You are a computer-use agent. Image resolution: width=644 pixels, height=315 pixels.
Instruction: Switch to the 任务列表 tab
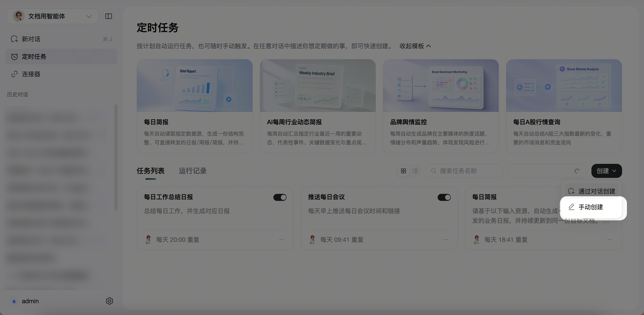(150, 171)
